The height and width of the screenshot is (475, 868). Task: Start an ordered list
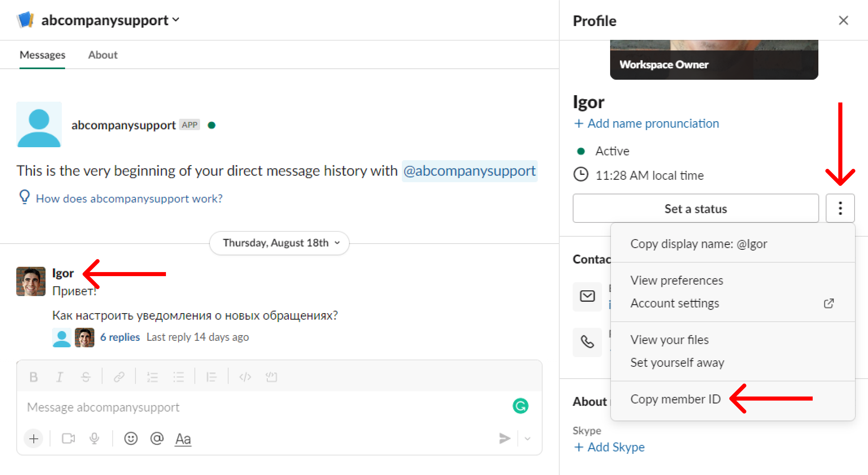153,377
